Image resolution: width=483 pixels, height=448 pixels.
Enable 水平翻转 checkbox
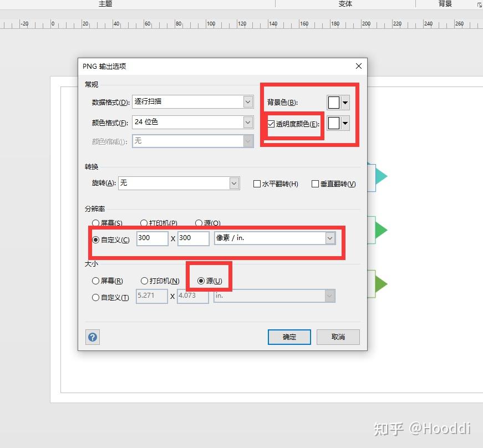point(257,184)
